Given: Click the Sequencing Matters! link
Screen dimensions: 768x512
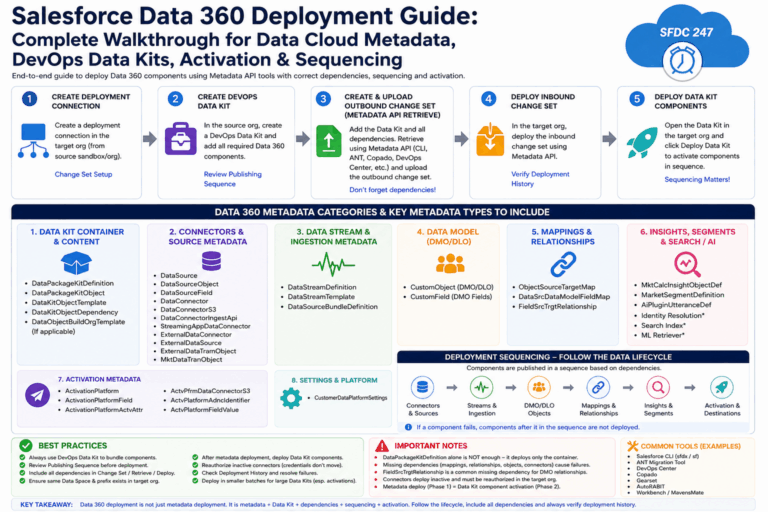Looking at the screenshot, I should coord(697,179).
